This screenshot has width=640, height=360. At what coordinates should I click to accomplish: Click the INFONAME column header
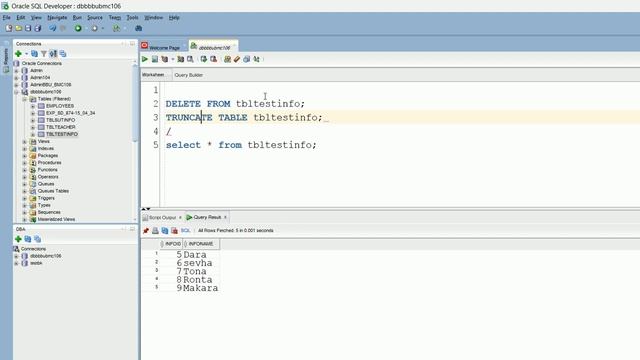pyautogui.click(x=201, y=244)
